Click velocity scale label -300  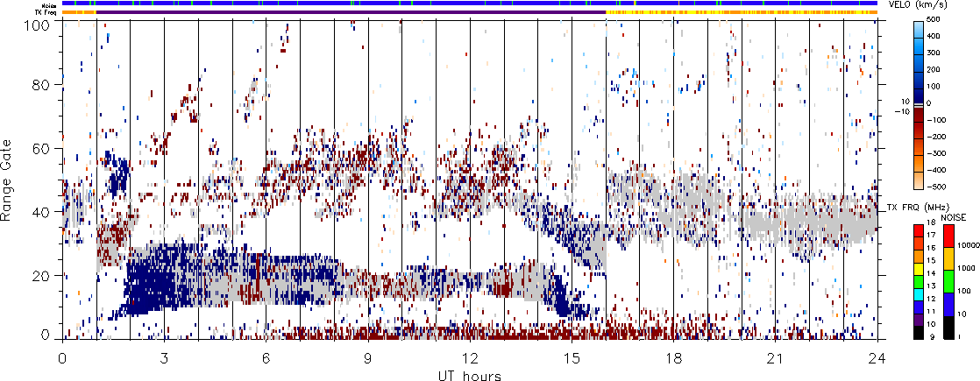[x=936, y=153]
